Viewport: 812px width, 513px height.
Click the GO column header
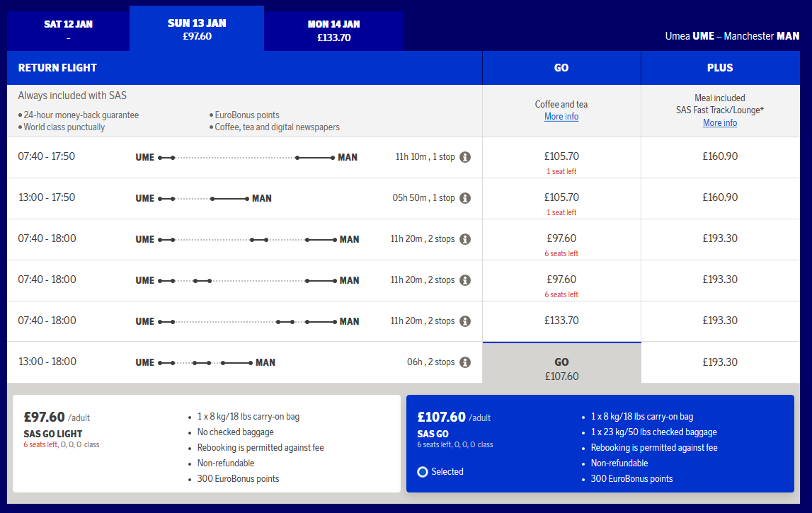[x=561, y=68]
